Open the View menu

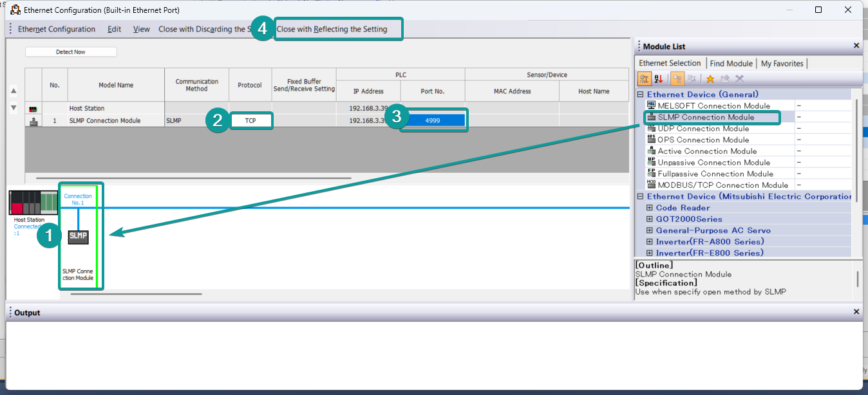(142, 29)
